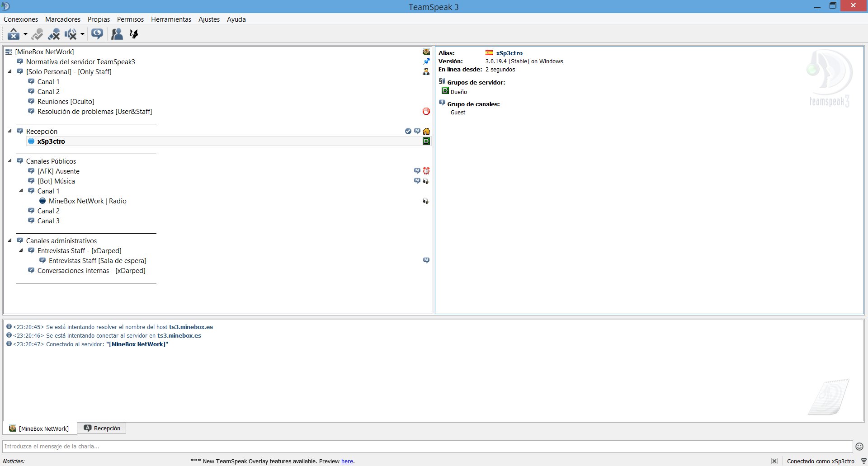Viewport: 868px width, 466px height.
Task: Click the headphones icon on MineBox Radio row
Action: click(x=426, y=201)
